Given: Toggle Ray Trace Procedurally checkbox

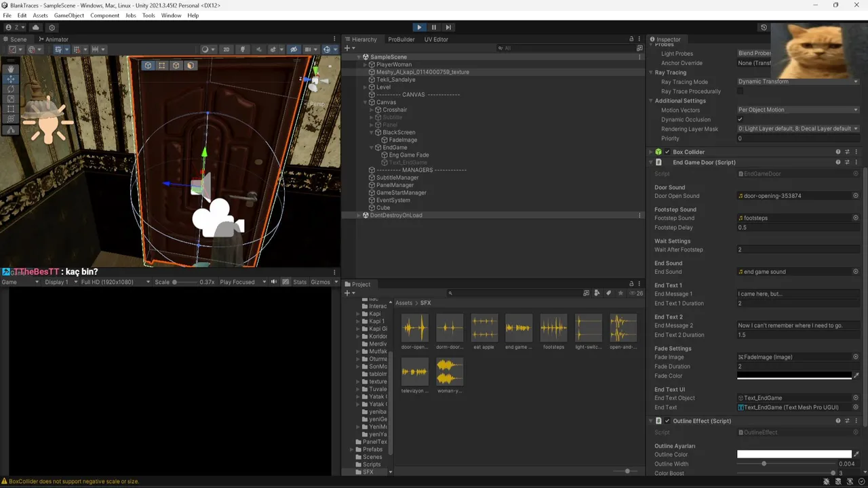Looking at the screenshot, I should (x=741, y=91).
